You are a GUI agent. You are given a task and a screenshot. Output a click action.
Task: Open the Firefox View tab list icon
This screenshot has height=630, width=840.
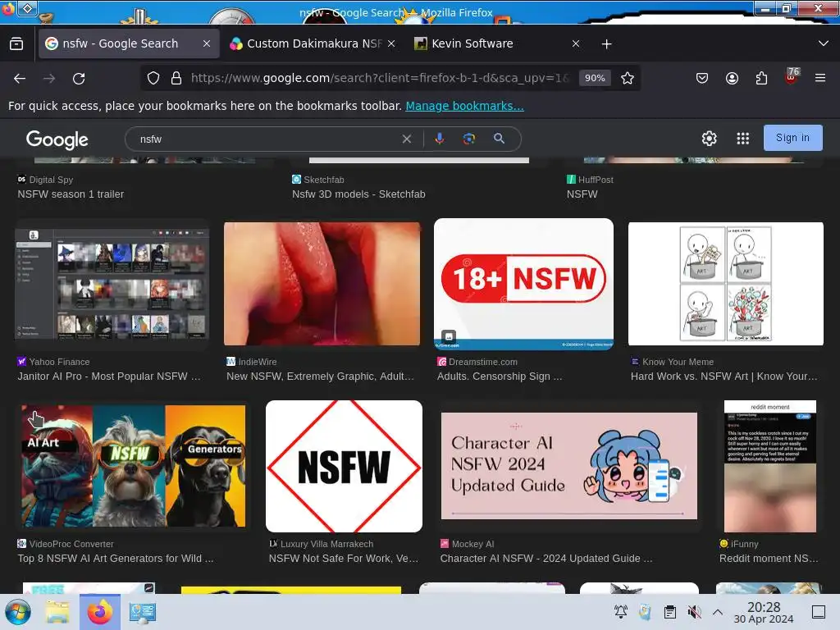coord(16,43)
